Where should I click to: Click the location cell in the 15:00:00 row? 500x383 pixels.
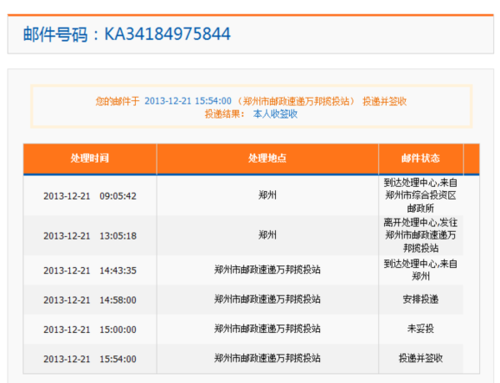[x=267, y=329]
